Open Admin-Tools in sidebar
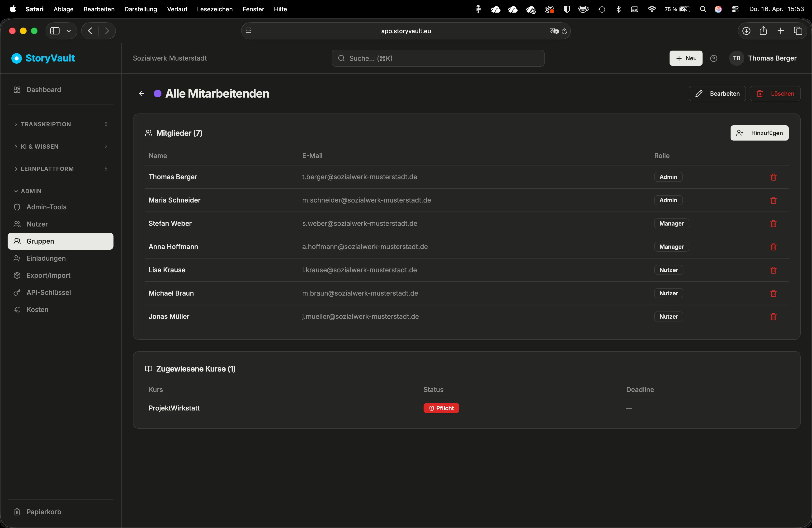 coord(60,207)
